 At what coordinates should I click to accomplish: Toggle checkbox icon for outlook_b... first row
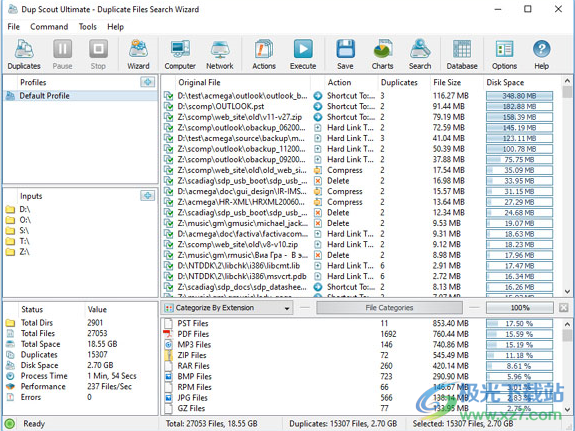pos(168,96)
